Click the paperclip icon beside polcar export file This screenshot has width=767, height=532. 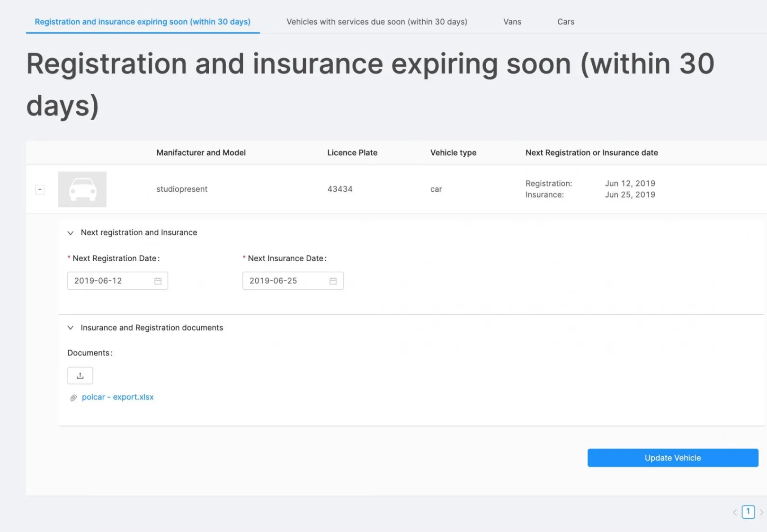coord(73,398)
